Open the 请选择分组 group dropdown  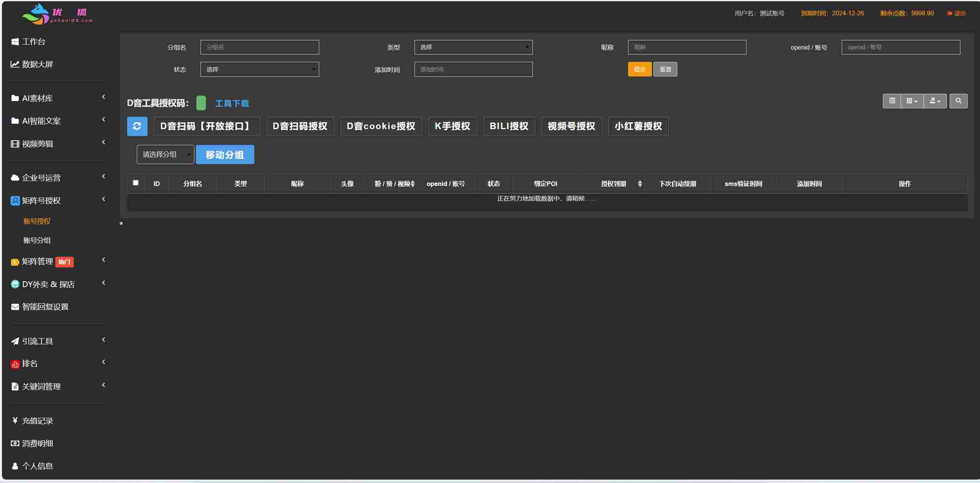tap(165, 154)
